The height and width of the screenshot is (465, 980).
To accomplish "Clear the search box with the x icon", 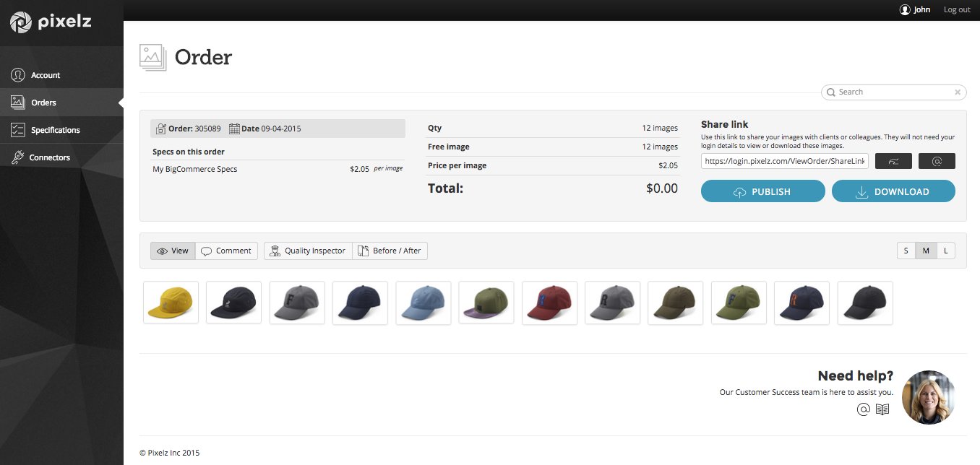I will (x=958, y=92).
